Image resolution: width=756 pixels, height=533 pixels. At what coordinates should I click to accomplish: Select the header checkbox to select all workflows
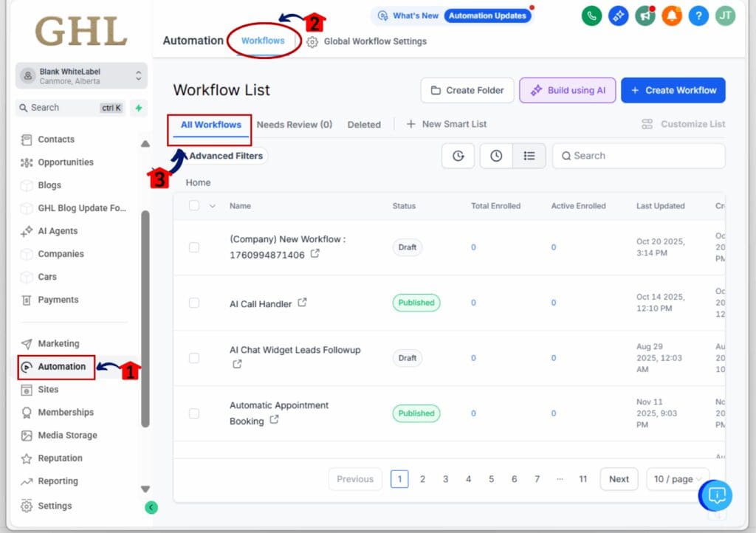pos(194,206)
